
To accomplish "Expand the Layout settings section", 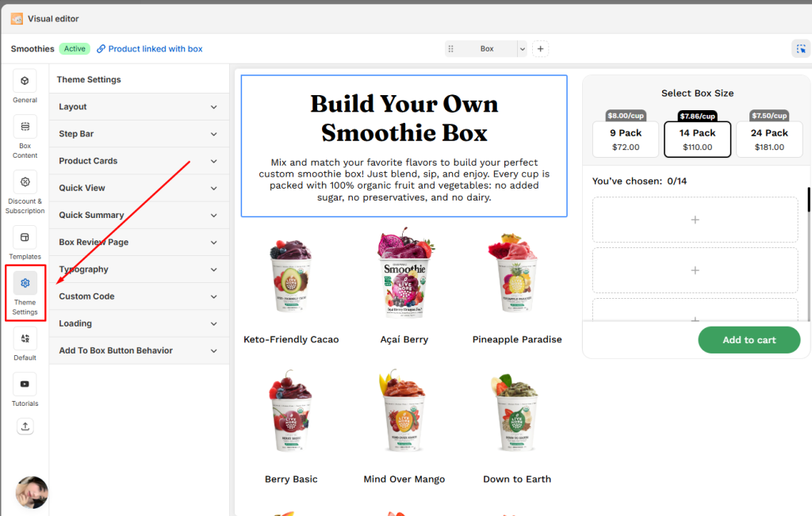I will 139,107.
